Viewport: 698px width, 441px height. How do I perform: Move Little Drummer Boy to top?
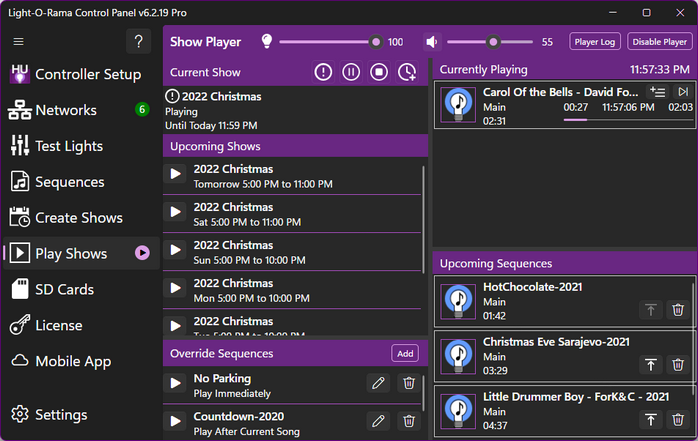[x=651, y=419]
